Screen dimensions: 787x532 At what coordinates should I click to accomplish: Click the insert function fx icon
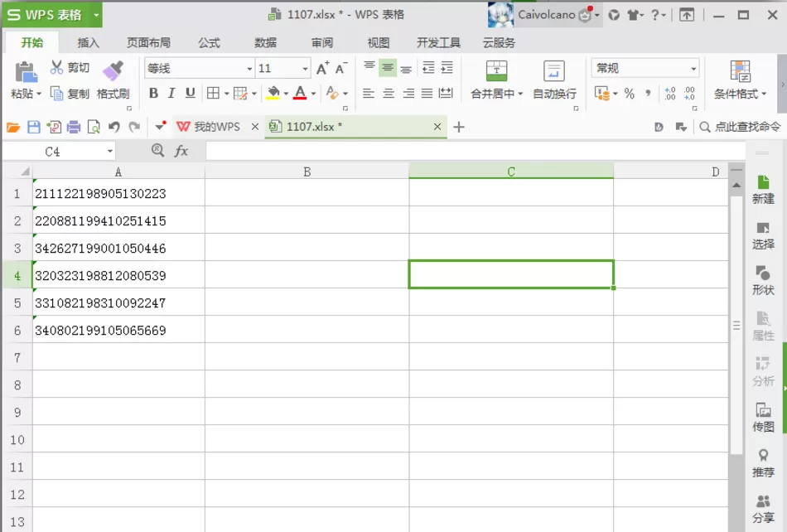[181, 151]
